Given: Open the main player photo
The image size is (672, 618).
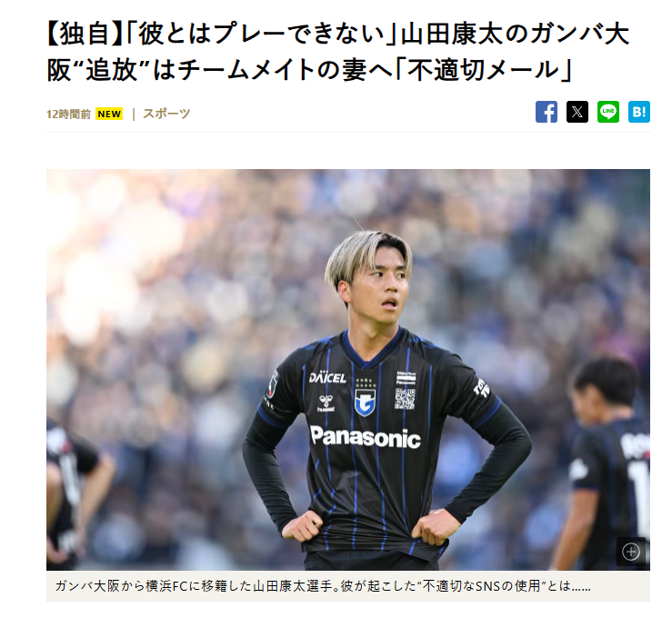Looking at the screenshot, I should (348, 370).
